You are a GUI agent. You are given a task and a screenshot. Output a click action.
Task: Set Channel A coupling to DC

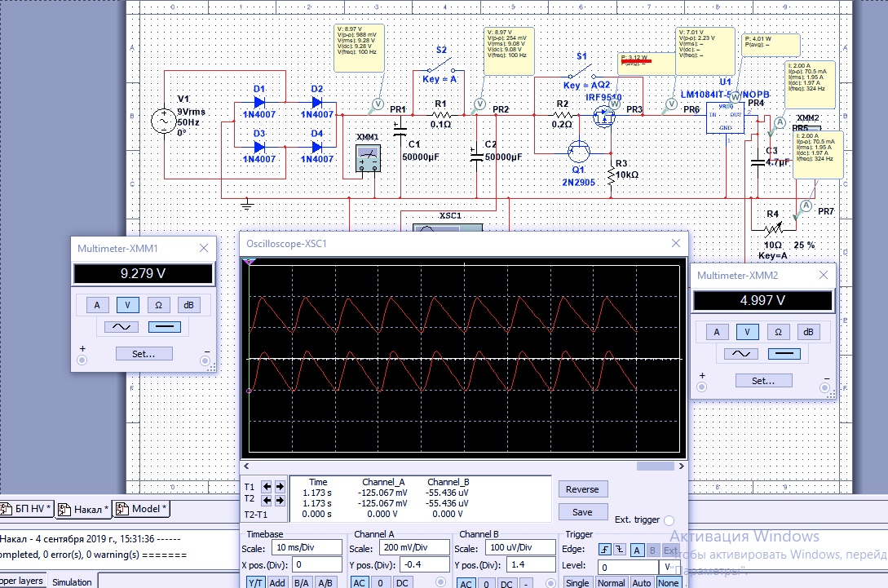click(403, 583)
